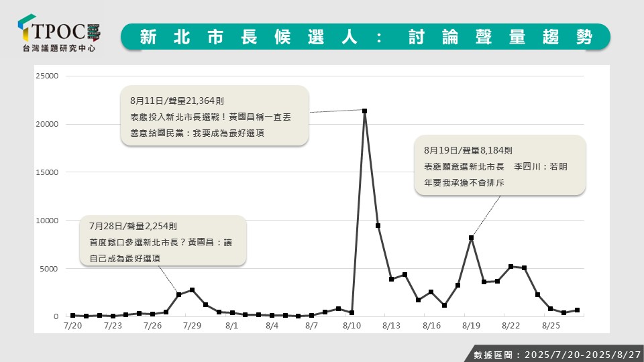Click the 25000 y-axis label
The image size is (644, 362).
pyautogui.click(x=47, y=76)
